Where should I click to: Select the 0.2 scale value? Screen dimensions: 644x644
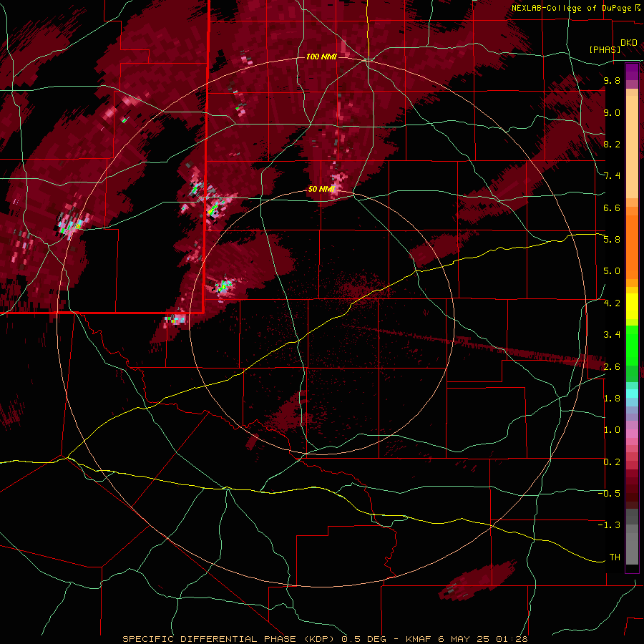(612, 462)
